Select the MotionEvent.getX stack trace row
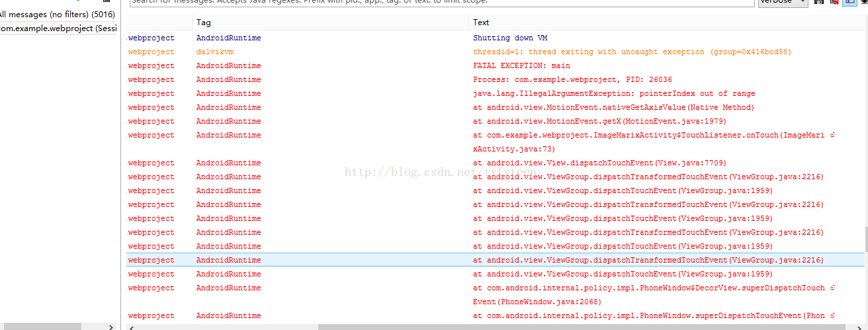Image resolution: width=868 pixels, height=330 pixels. pos(496,121)
